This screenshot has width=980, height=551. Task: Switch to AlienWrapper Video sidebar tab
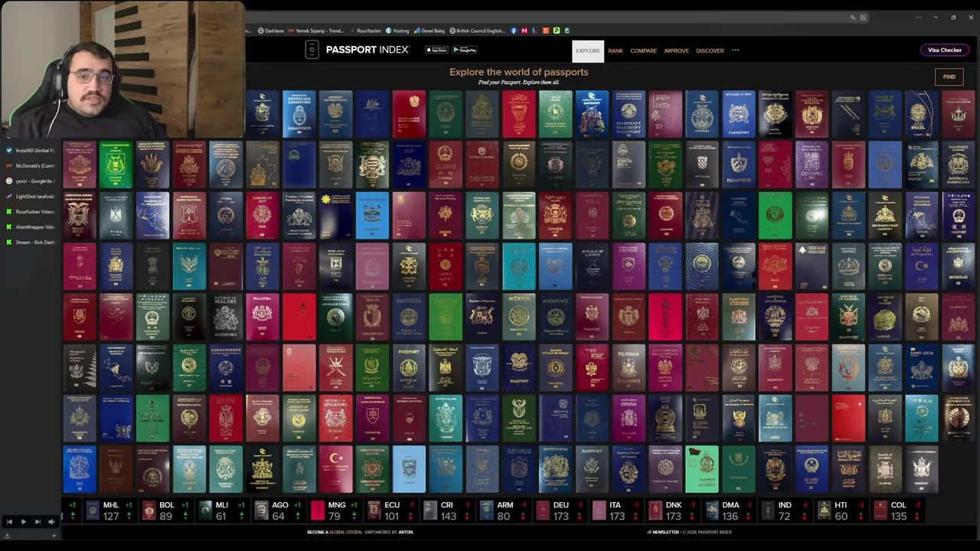[31, 227]
